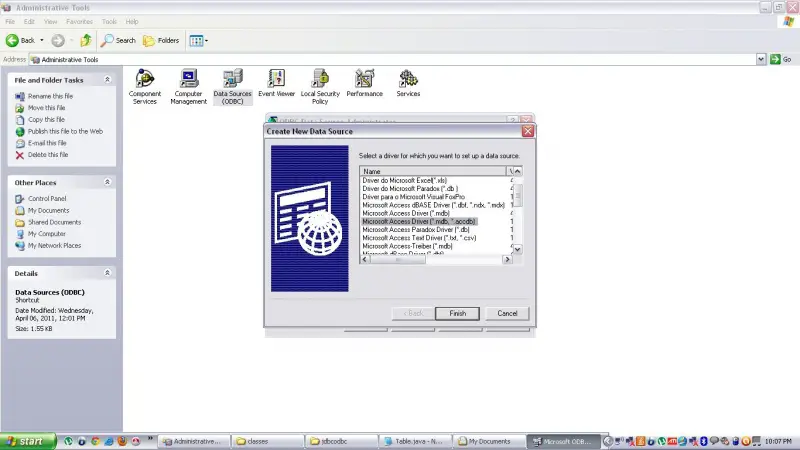Open the Help menu
This screenshot has width=800, height=450.
132,21
